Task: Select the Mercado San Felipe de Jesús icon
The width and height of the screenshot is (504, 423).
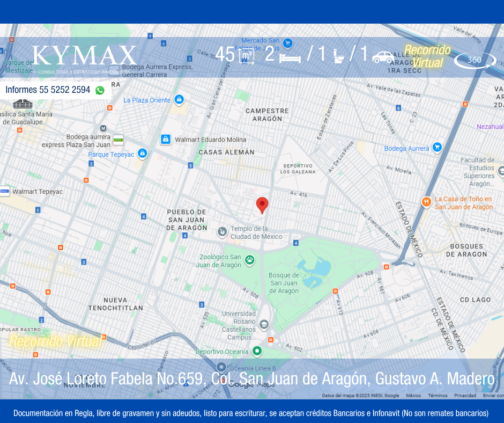Action: point(288,43)
